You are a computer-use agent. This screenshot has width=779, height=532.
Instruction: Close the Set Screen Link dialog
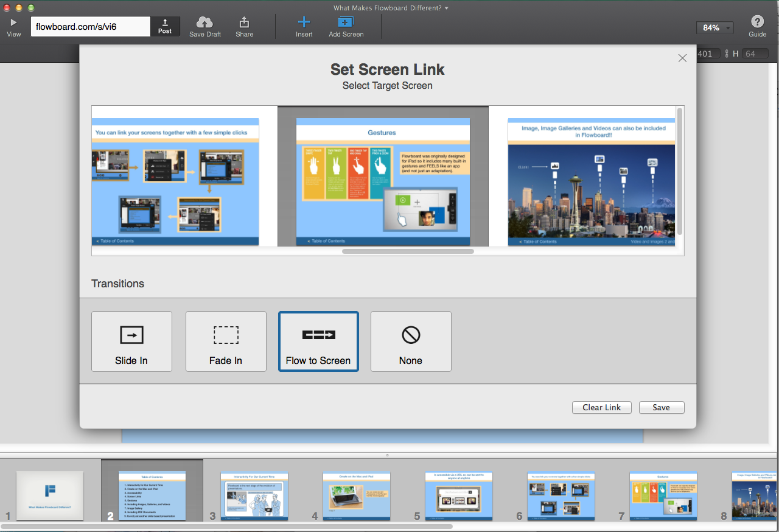(682, 58)
